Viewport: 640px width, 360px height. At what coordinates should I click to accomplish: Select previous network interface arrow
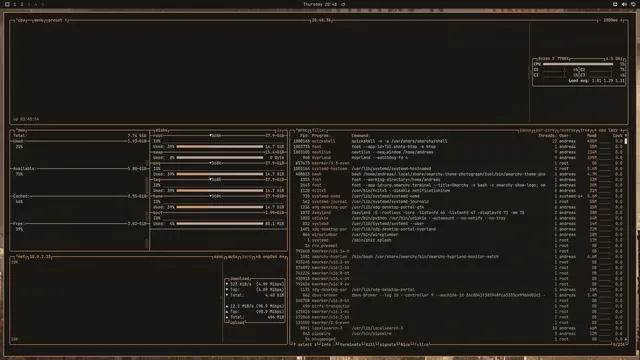click(258, 257)
